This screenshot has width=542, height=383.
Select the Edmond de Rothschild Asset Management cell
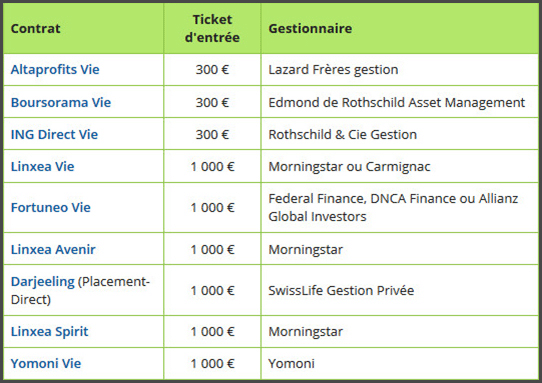pyautogui.click(x=400, y=102)
